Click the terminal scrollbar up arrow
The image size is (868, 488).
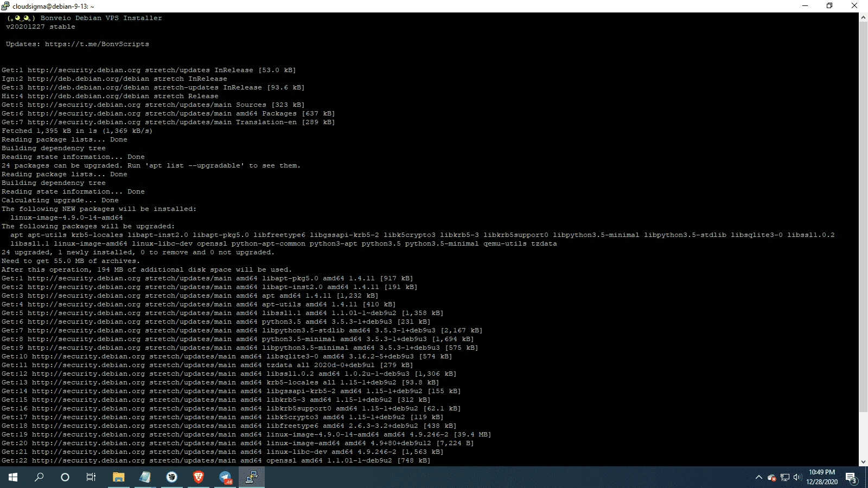click(x=863, y=17)
